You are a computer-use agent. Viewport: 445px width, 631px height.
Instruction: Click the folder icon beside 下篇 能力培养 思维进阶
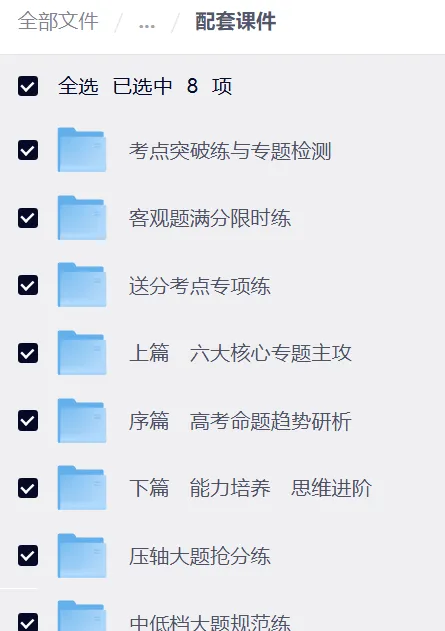click(x=82, y=488)
